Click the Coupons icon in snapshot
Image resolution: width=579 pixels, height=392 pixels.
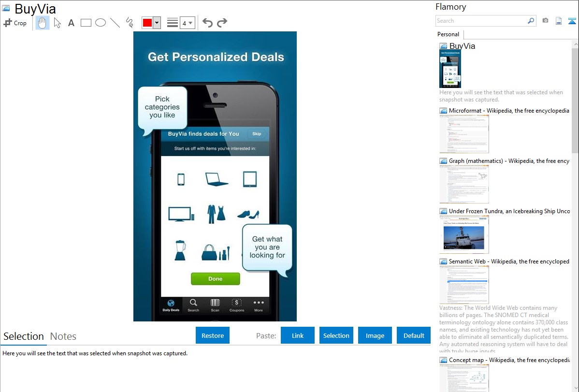(x=237, y=305)
